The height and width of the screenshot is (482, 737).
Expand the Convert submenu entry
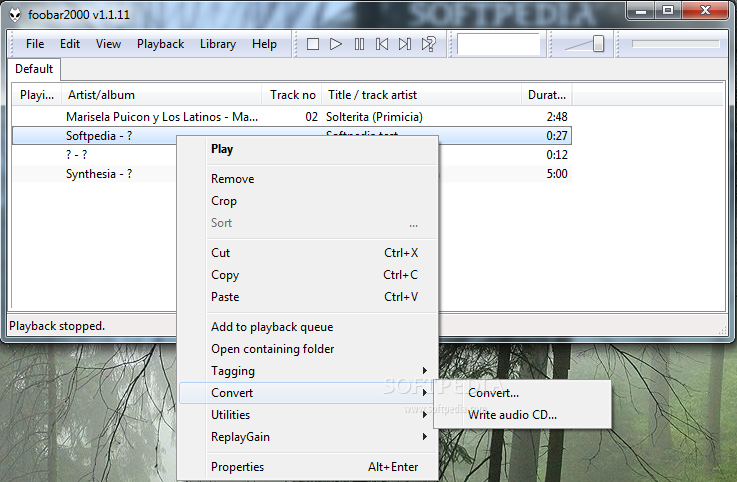(308, 393)
